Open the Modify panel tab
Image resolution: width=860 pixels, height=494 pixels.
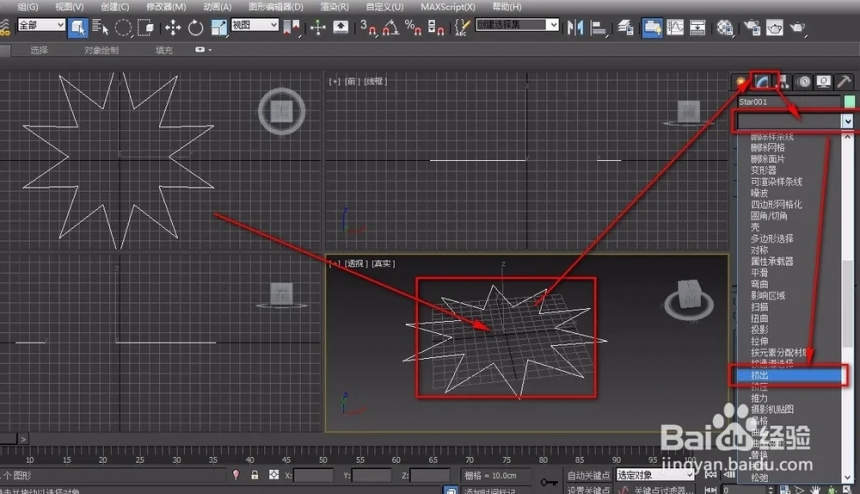click(x=762, y=82)
